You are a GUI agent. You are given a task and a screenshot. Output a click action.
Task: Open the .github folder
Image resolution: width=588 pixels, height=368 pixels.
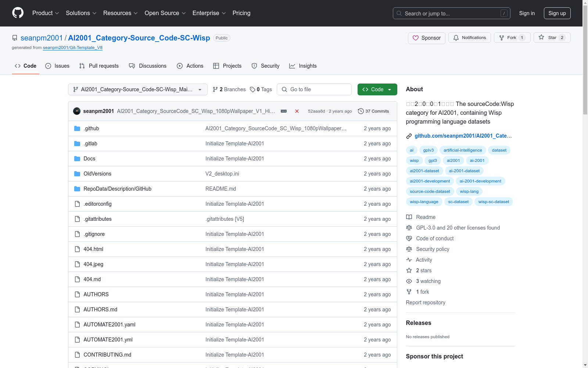pos(91,128)
